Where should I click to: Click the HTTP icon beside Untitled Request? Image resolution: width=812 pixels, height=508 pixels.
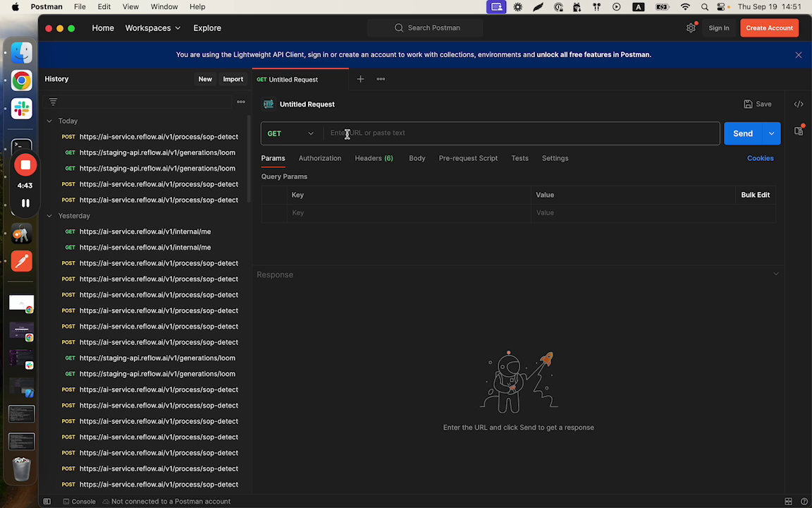coord(269,104)
